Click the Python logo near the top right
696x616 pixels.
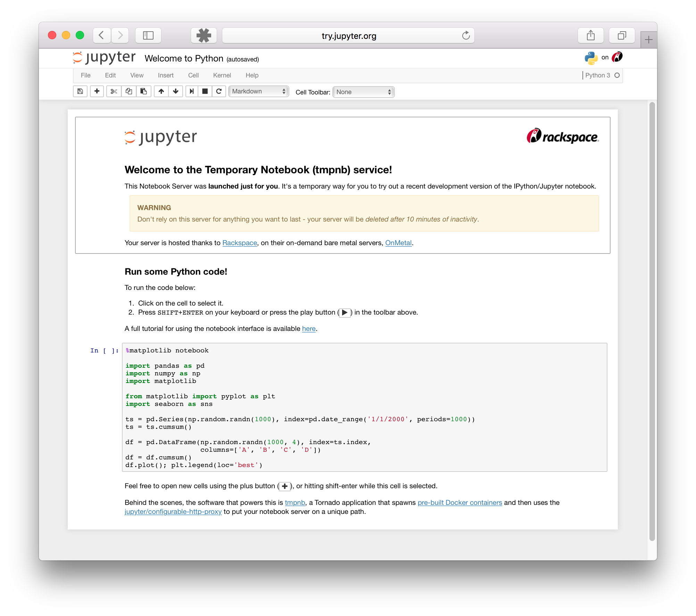click(591, 57)
